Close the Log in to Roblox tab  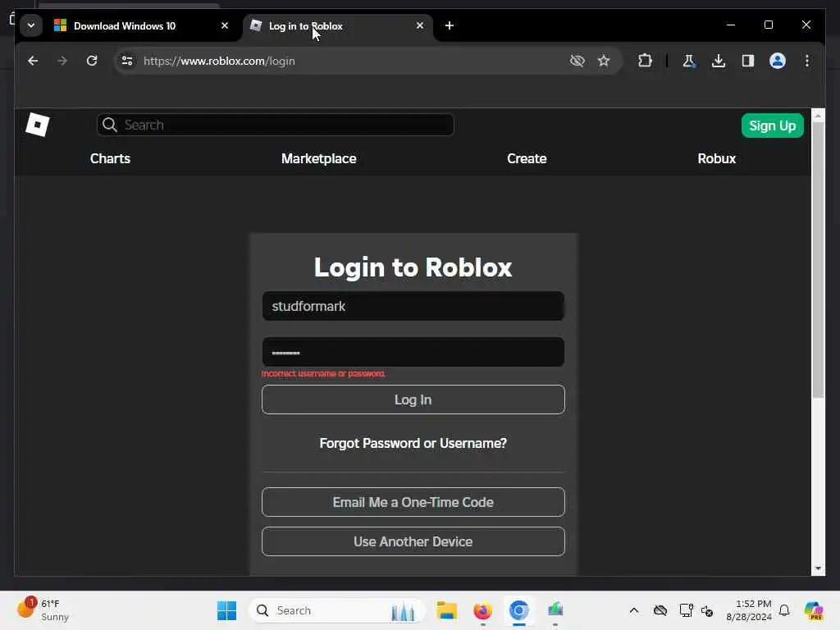[x=420, y=25]
